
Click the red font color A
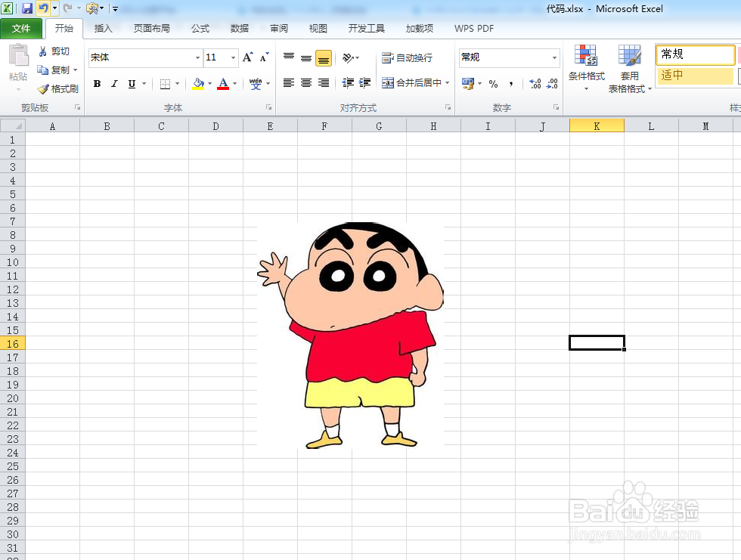[x=223, y=84]
